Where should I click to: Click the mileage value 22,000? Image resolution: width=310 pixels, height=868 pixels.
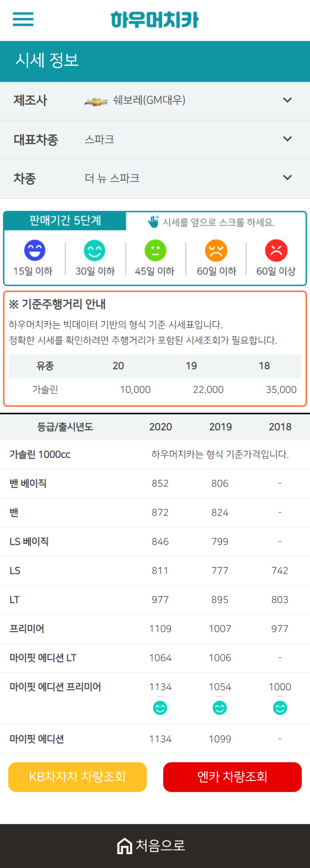tap(208, 390)
